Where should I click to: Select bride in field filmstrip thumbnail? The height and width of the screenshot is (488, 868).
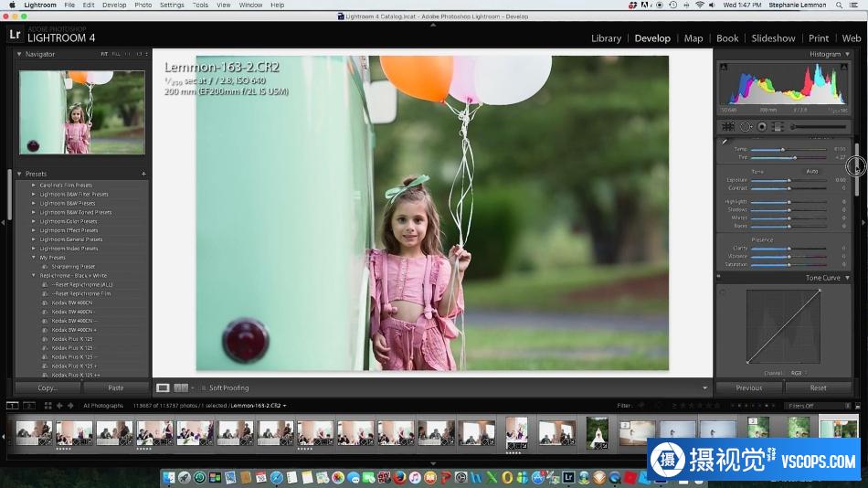598,432
